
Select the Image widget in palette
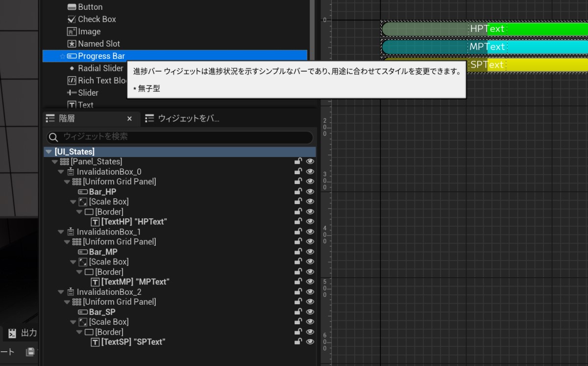click(x=83, y=31)
